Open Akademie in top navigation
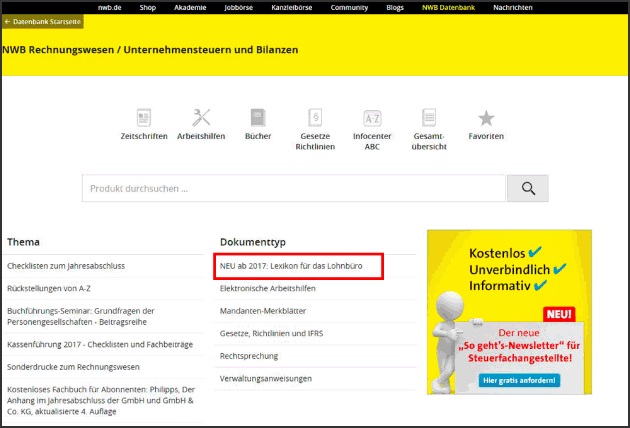Image resolution: width=630 pixels, height=428 pixels. coord(189,7)
